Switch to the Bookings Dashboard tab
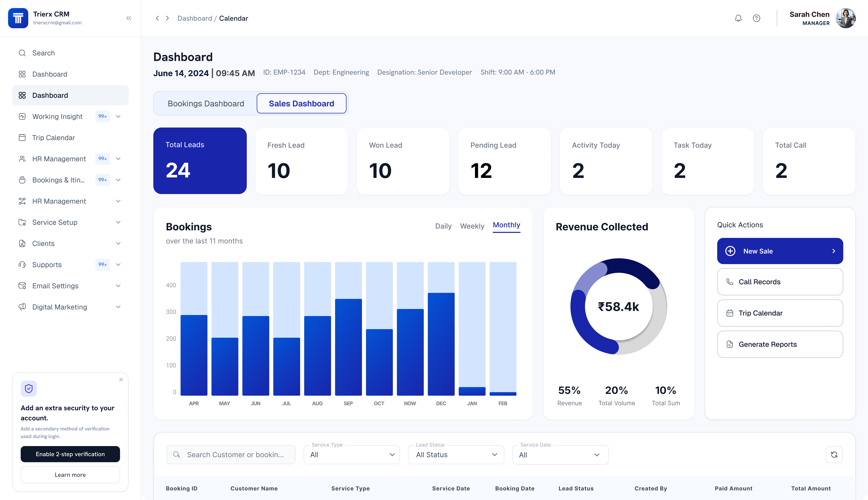Screen dimensions: 868x500 [206, 103]
